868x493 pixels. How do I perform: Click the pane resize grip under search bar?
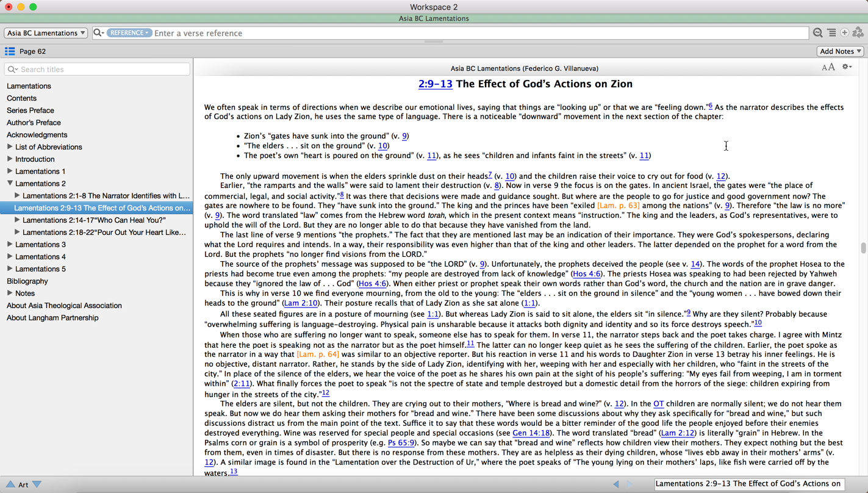pyautogui.click(x=434, y=41)
